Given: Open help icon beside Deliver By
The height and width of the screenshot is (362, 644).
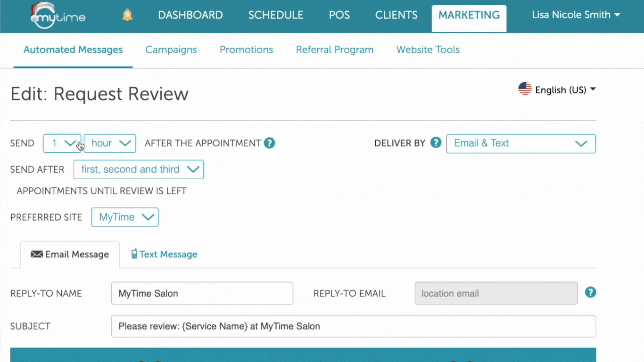Looking at the screenshot, I should pyautogui.click(x=436, y=143).
